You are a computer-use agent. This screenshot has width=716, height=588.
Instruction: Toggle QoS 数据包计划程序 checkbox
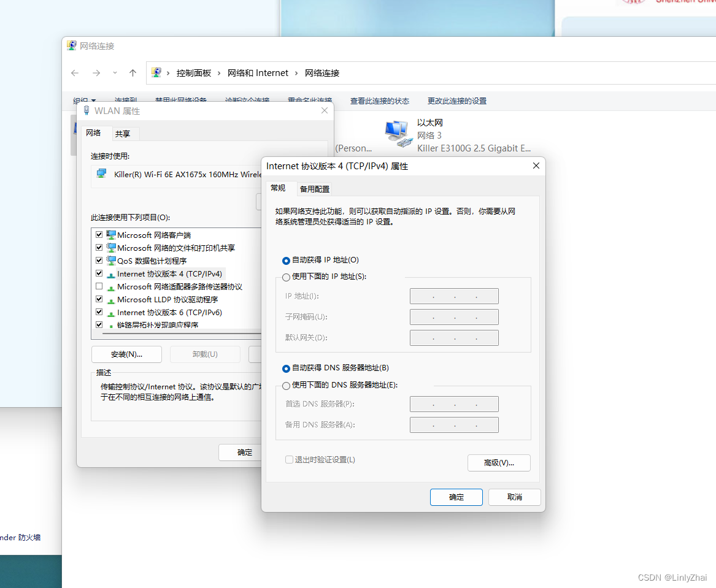[99, 260]
